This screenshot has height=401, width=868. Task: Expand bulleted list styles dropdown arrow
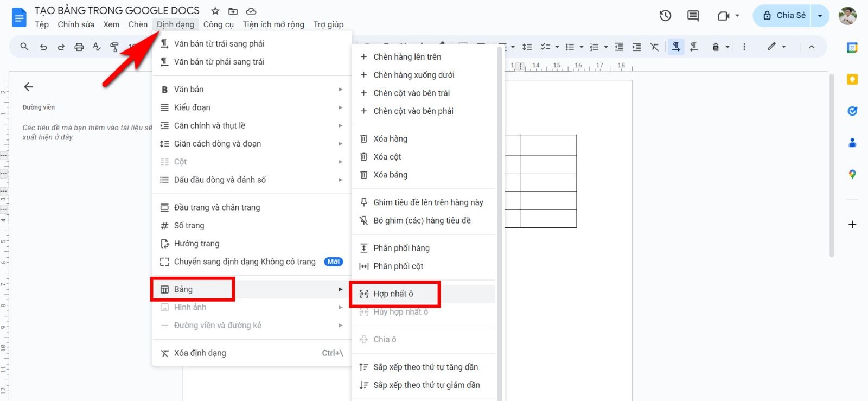[x=581, y=47]
